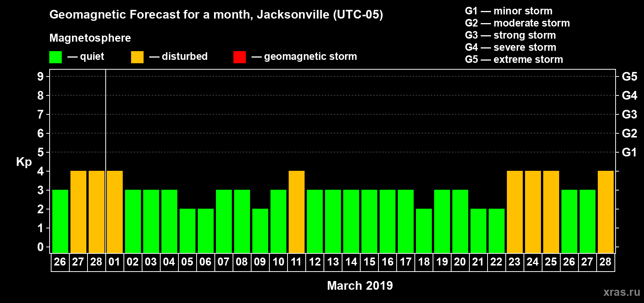Click the G1 label on right axis
The height and width of the screenshot is (303, 644).
(x=629, y=152)
